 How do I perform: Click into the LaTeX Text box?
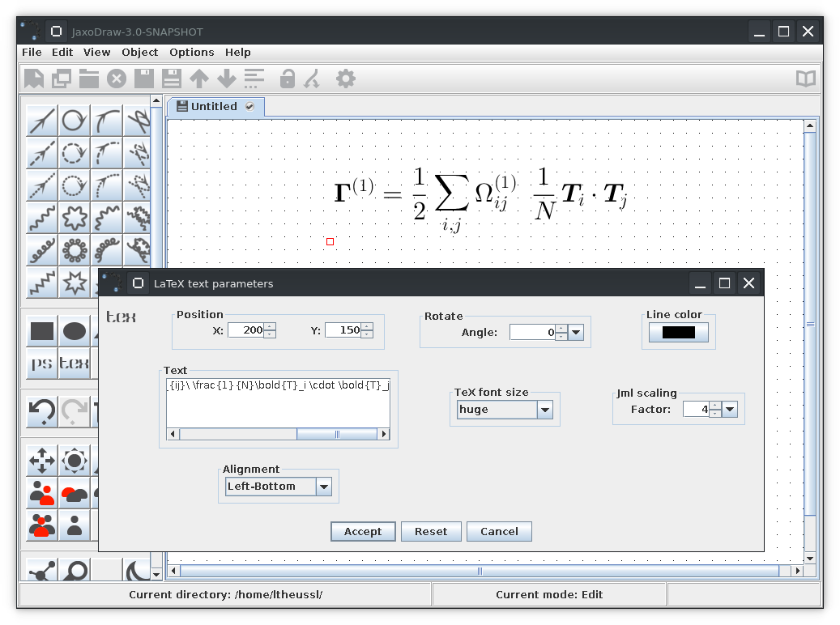pos(278,402)
